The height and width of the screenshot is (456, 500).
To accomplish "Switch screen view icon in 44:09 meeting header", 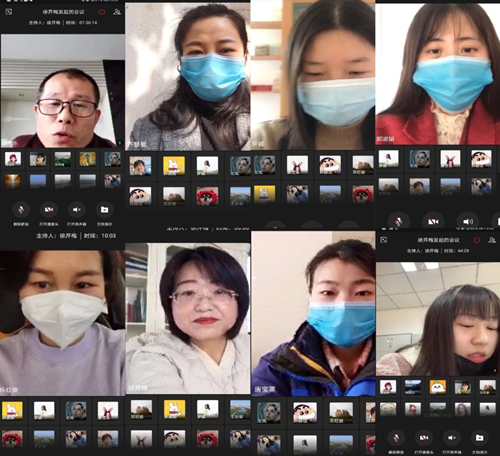I will pyautogui.click(x=384, y=240).
